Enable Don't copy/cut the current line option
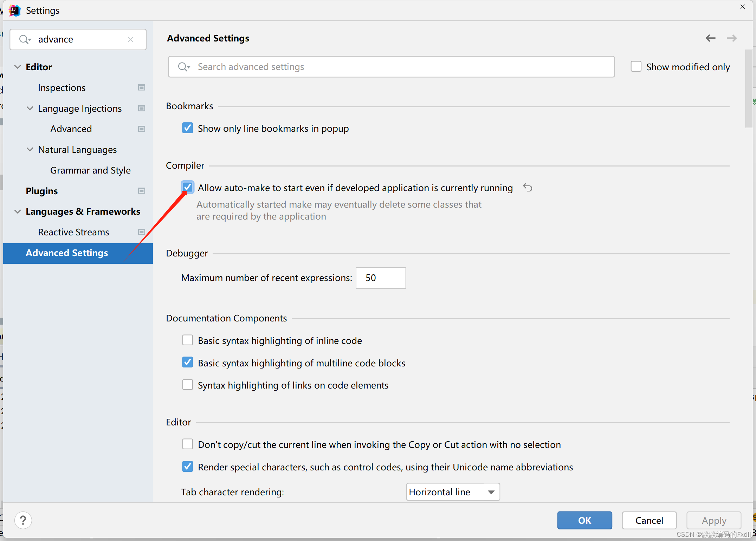The height and width of the screenshot is (541, 756). (187, 444)
